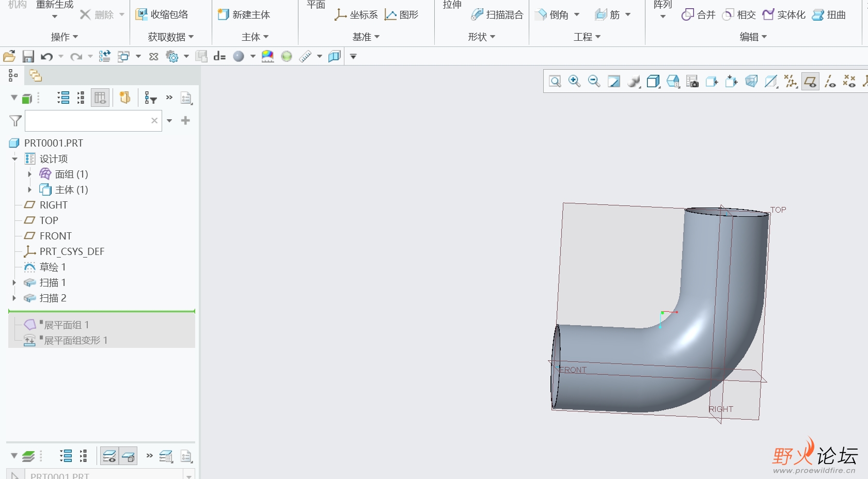The image size is (868, 479).
Task: Collapse all model tree items icon
Action: tap(81, 98)
